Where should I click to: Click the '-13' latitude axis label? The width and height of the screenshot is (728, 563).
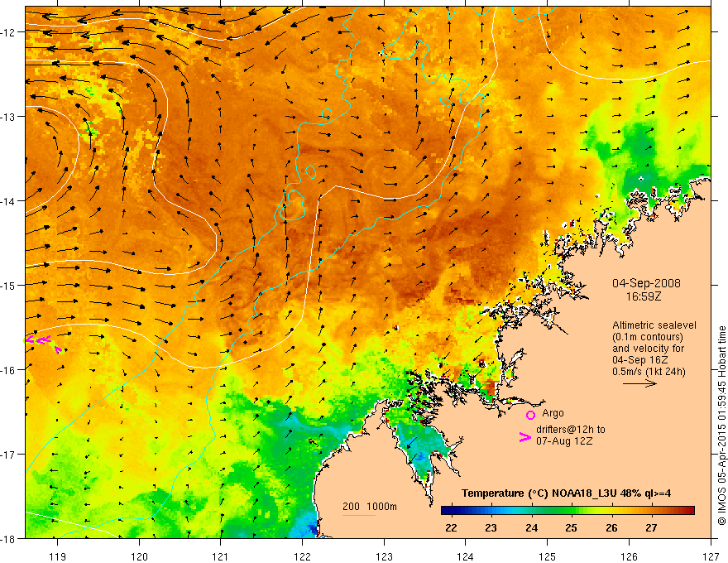(9, 117)
